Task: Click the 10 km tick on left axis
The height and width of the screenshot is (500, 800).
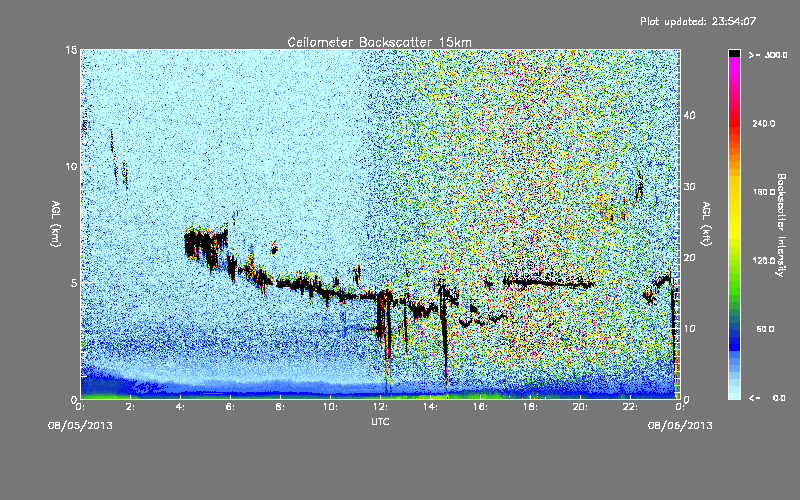Action: 71,166
